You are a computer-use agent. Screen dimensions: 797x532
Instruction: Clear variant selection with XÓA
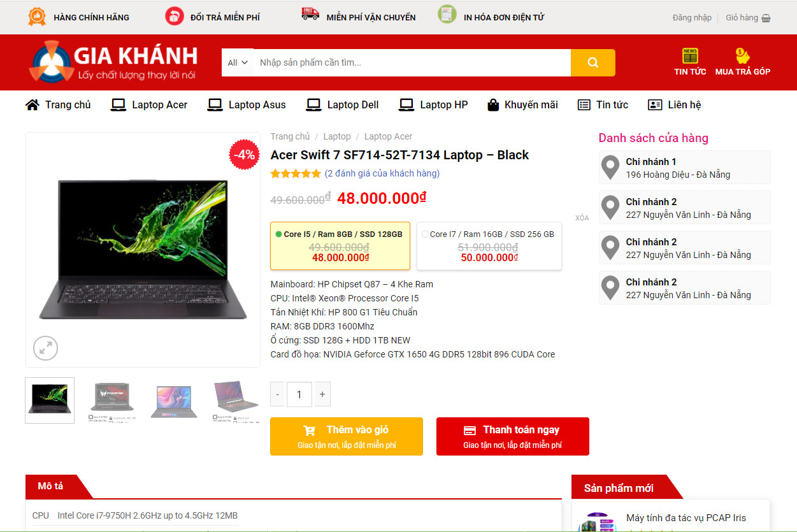[582, 218]
